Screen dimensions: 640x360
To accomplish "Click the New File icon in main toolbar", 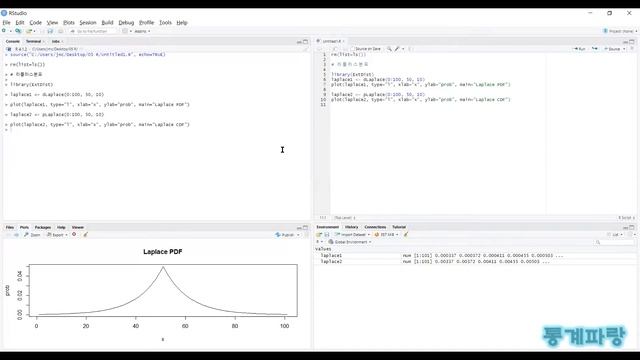I will 4,31.
